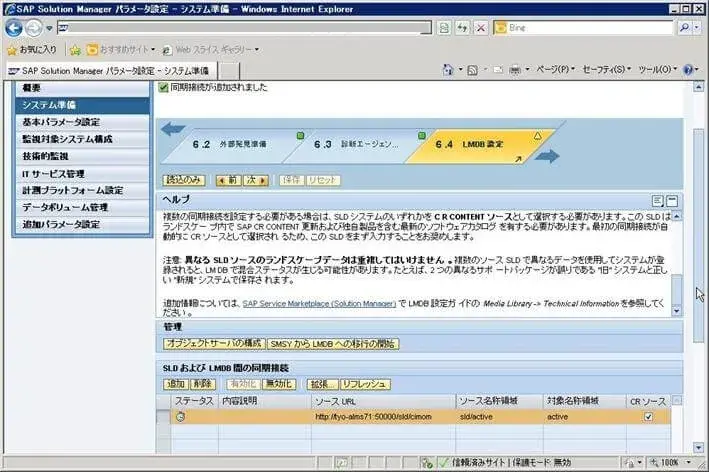
Task: Click the print icon in command bar
Action: coord(515,70)
